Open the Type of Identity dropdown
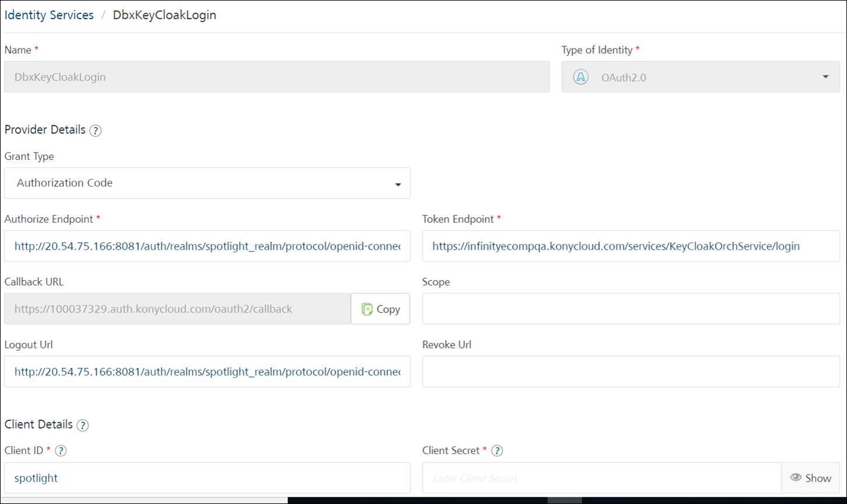 click(x=700, y=77)
